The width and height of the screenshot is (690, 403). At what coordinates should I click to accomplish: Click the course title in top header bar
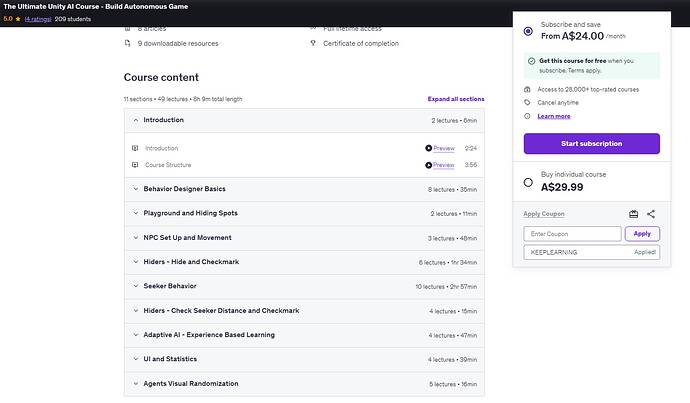pos(95,7)
